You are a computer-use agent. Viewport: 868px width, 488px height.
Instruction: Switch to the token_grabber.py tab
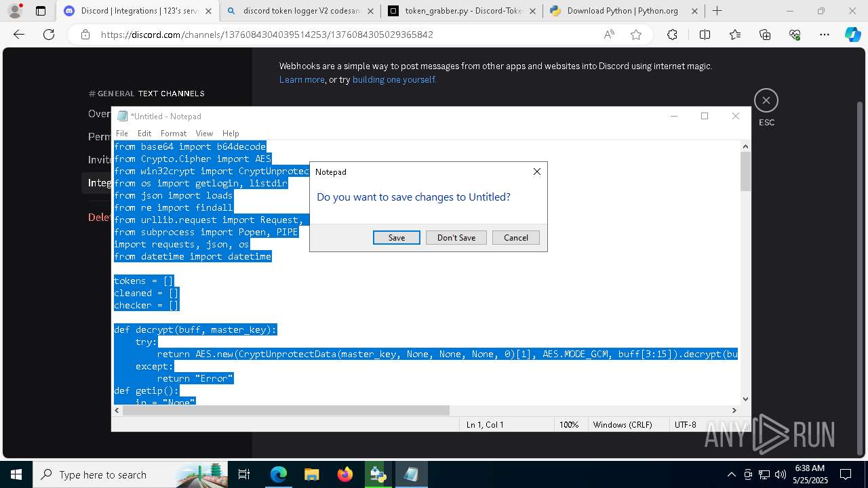tap(461, 11)
